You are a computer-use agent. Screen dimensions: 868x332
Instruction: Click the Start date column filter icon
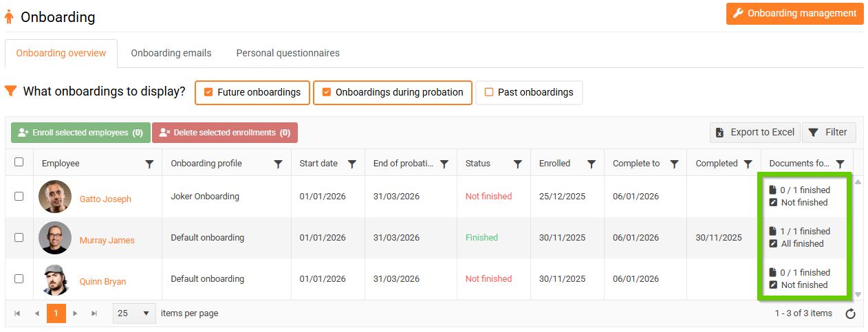click(351, 164)
